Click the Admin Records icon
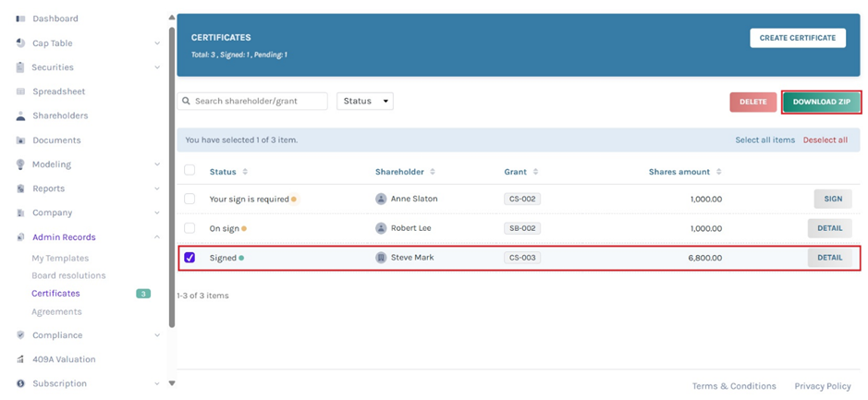 20,237
